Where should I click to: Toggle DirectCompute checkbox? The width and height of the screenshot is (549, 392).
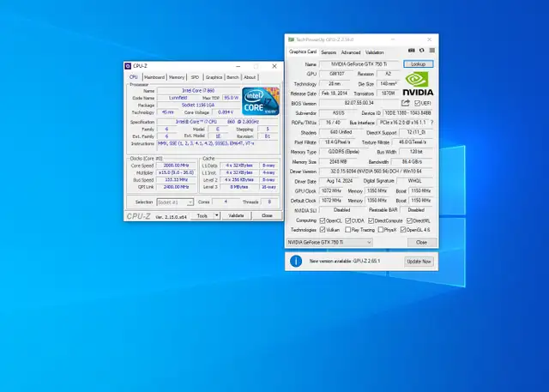pos(371,220)
